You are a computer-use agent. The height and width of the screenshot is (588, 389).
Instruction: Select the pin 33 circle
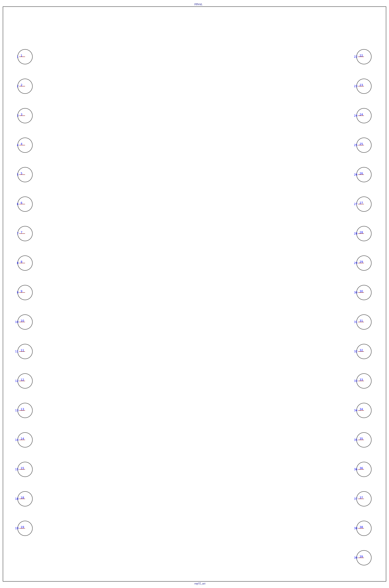click(x=364, y=381)
